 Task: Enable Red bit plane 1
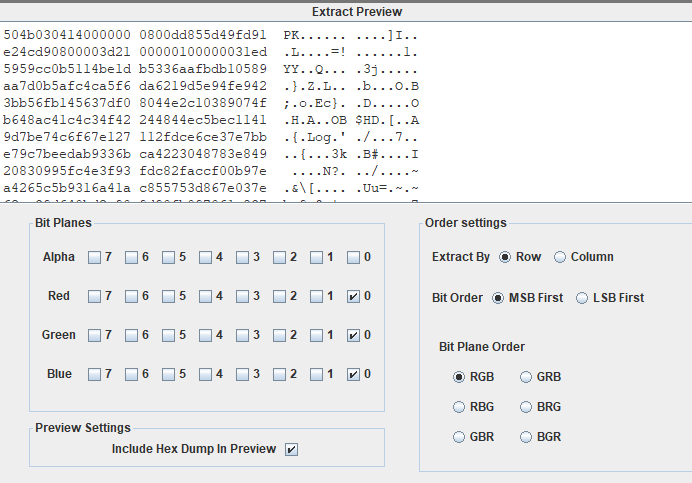316,296
